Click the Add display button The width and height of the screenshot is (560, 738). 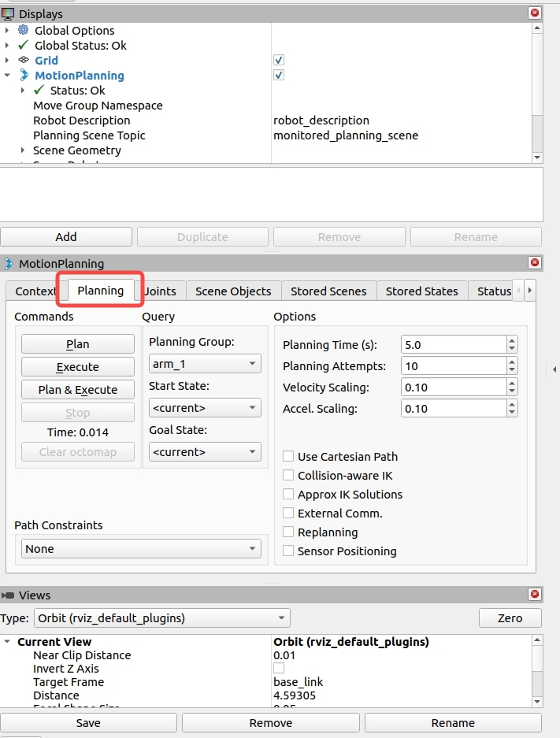tap(66, 237)
